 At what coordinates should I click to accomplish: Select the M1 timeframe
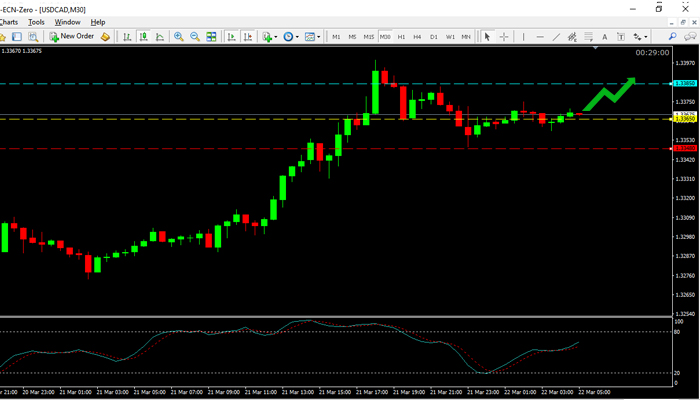click(336, 37)
